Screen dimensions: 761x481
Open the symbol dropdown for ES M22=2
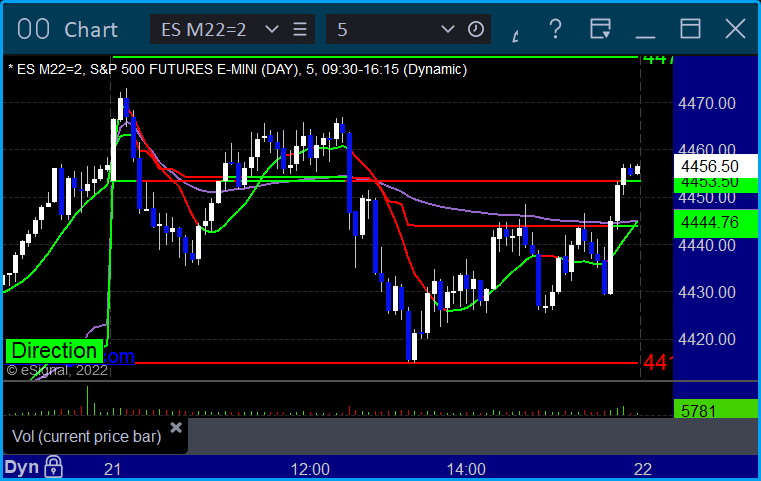(x=272, y=30)
